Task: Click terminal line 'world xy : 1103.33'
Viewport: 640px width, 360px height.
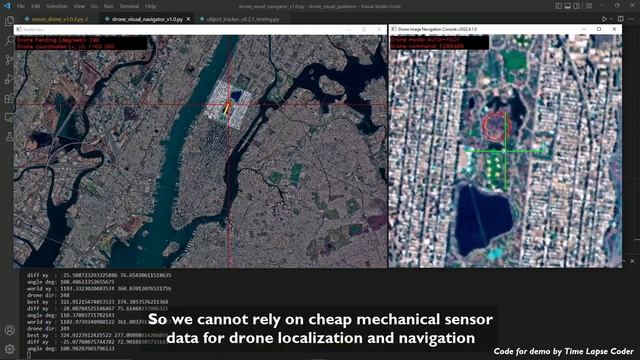Action: pos(99,289)
